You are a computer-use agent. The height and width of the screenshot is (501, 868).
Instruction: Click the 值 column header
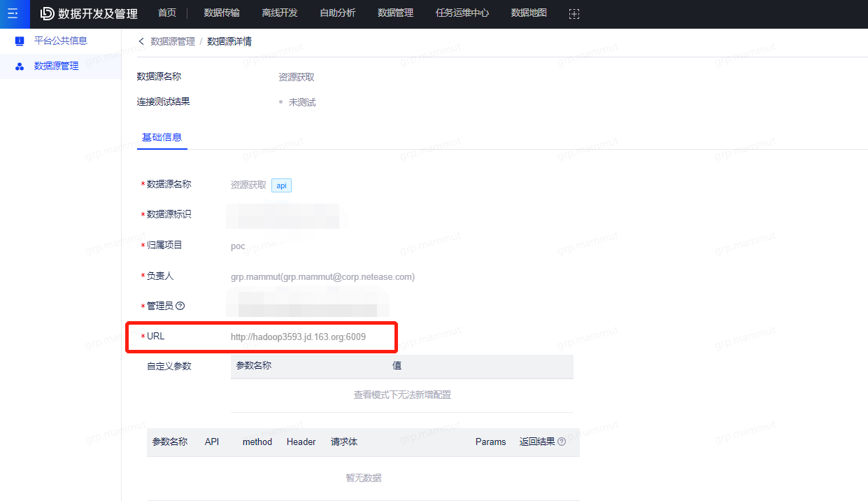(x=397, y=366)
